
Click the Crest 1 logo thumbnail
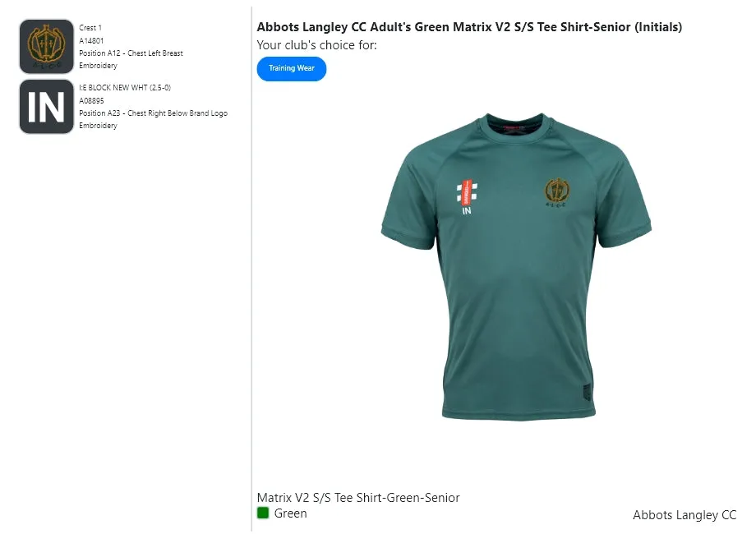(47, 47)
